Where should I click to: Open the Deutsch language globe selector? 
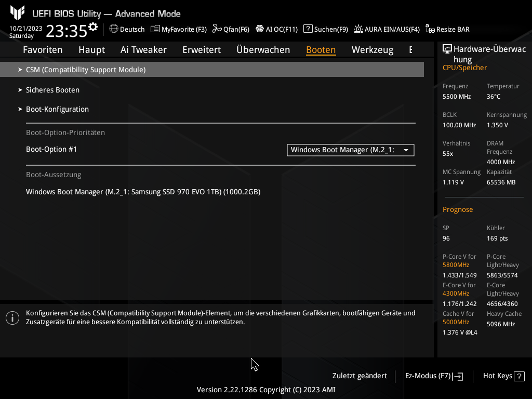(127, 29)
